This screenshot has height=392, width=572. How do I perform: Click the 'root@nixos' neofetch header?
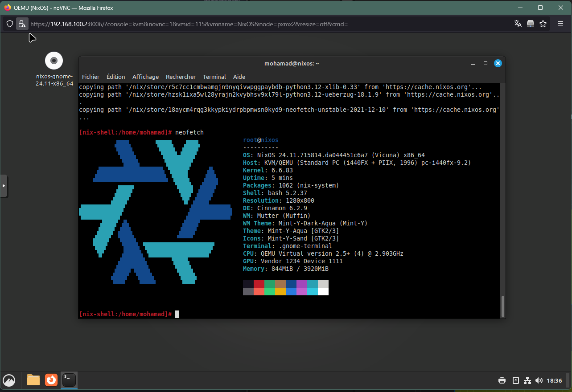261,140
